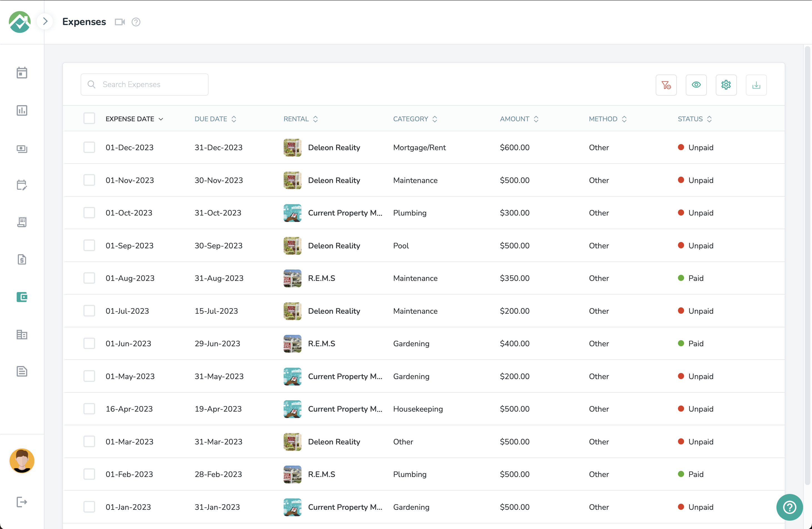The width and height of the screenshot is (812, 529).
Task: Select the 01-Aug-2023 row checkbox
Action: (x=89, y=278)
